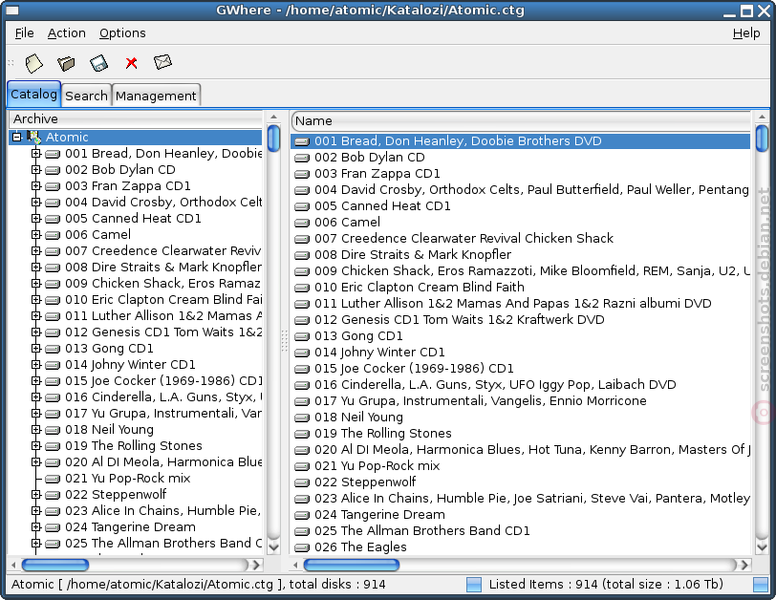Click the Atomic catalog icon in the tree
Image resolution: width=776 pixels, height=600 pixels.
tap(34, 137)
